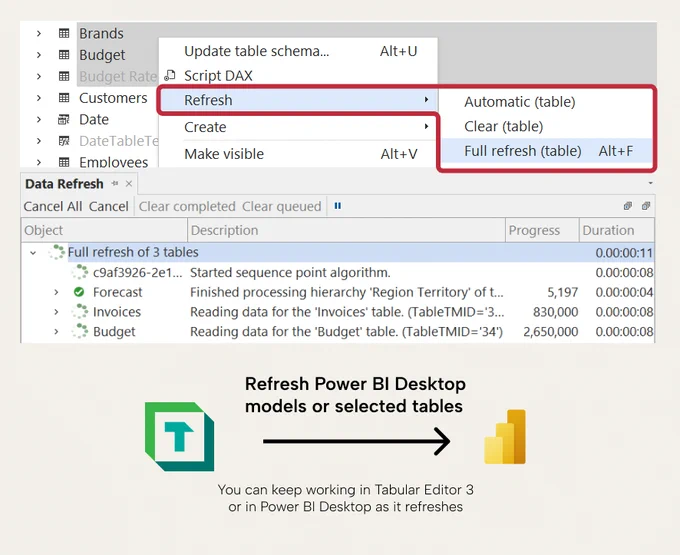The height and width of the screenshot is (555, 680).
Task: Select the Invoices refresh row
Action: click(x=338, y=312)
